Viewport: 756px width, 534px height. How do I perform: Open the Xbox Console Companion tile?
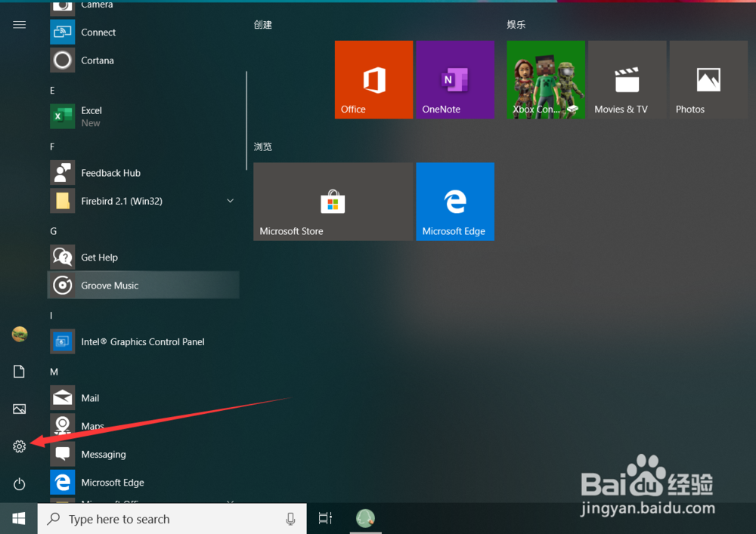pyautogui.click(x=546, y=79)
